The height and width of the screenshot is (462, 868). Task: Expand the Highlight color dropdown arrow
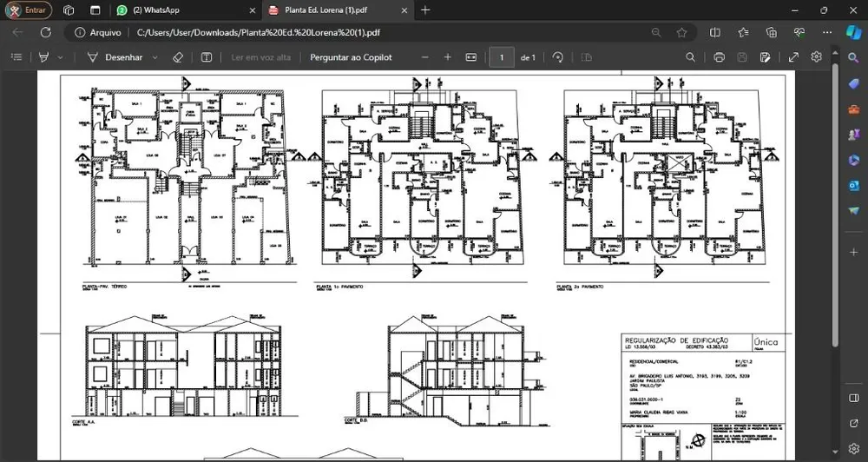tap(60, 57)
